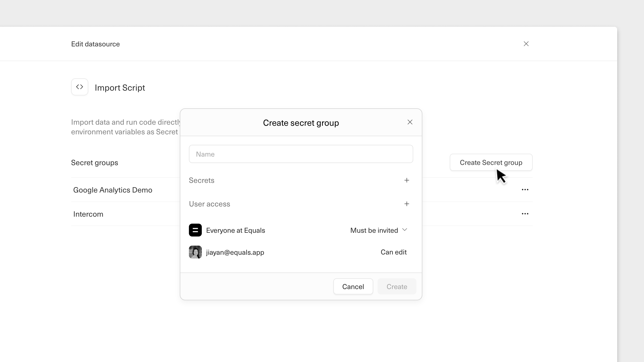Close the Create secret group dialog

tap(410, 122)
